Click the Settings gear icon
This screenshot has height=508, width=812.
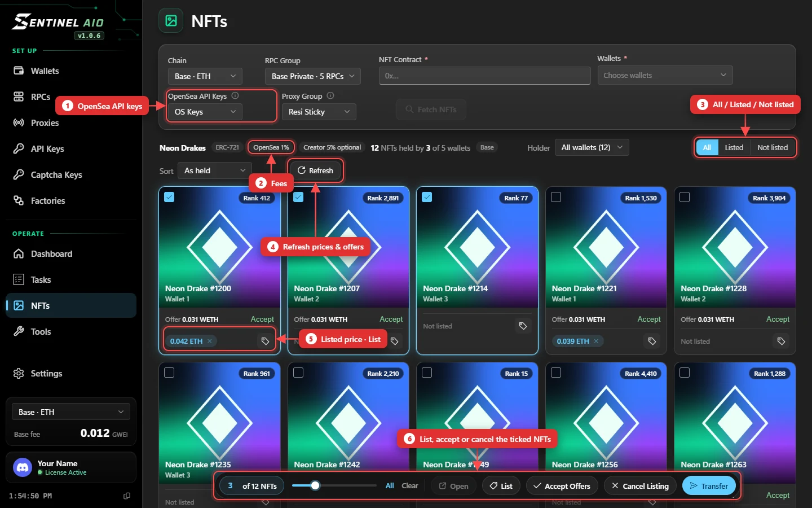point(19,373)
